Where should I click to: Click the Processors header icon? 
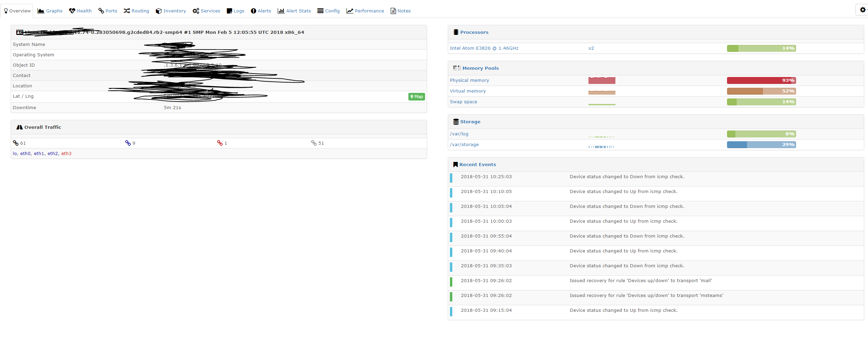[x=456, y=32]
